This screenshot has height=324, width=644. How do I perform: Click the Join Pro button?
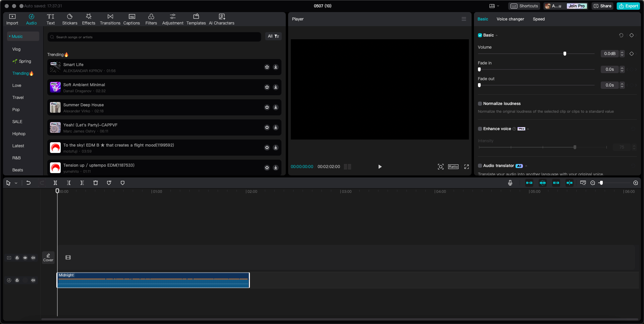click(x=577, y=6)
